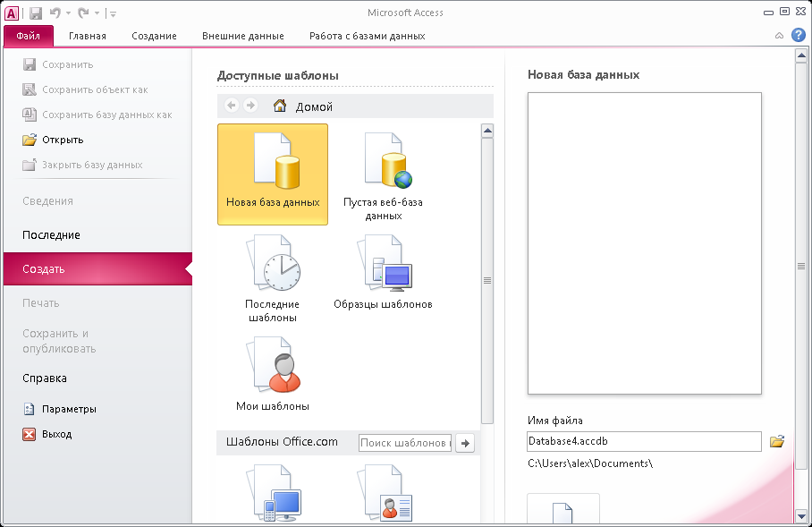Screen dimensions: 812x527
Task: Click Сохранить объект как
Action: coord(85,89)
